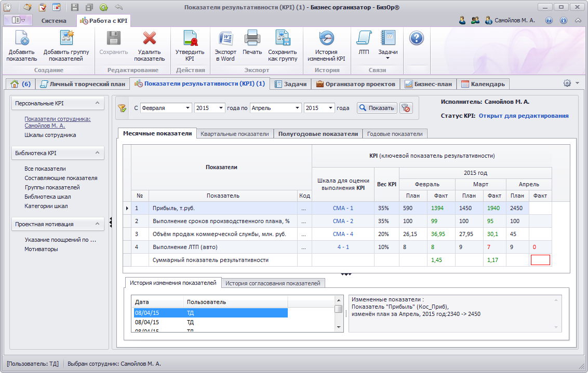Collapse the Персональные KPI sidebar section
This screenshot has height=373, width=588.
[x=97, y=103]
